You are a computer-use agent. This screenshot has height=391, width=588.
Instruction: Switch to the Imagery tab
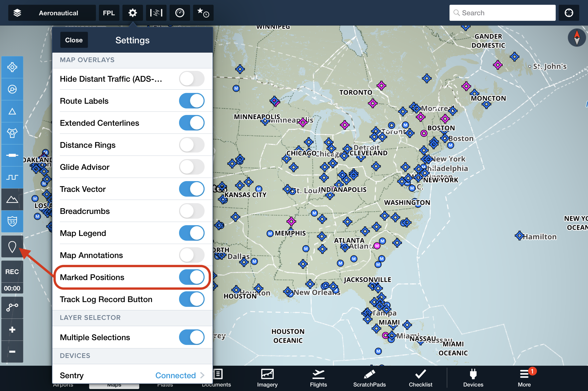coord(267,378)
